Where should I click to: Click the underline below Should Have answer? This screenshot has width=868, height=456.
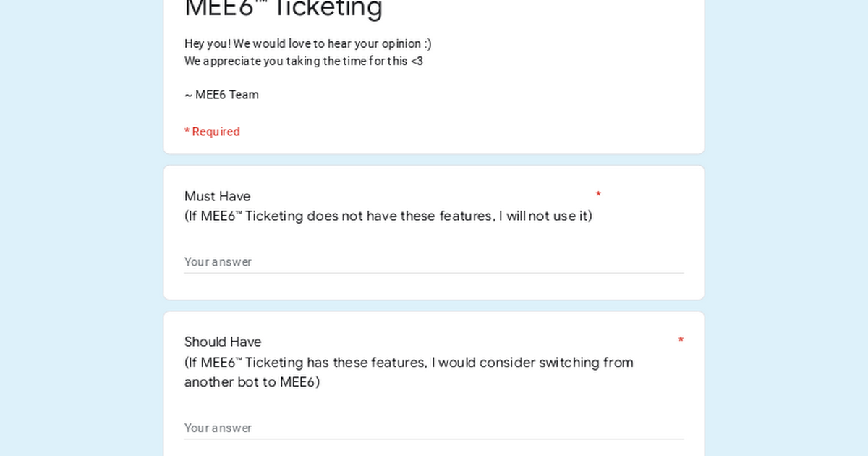[x=434, y=439]
